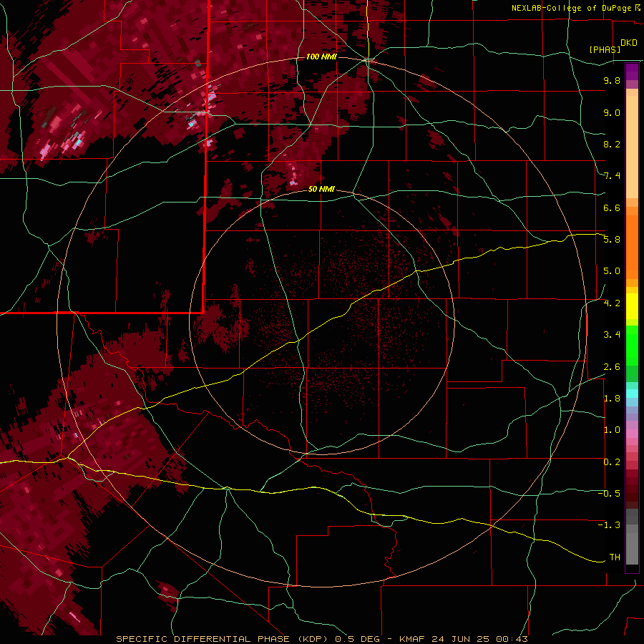Click the DKD unit label above the scale
The image size is (644, 644).
(x=629, y=43)
